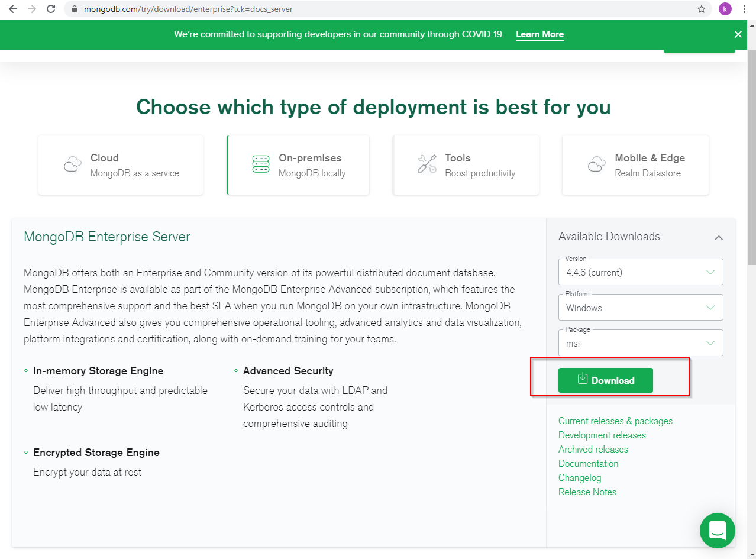Reload the page with refresh icon

point(51,9)
